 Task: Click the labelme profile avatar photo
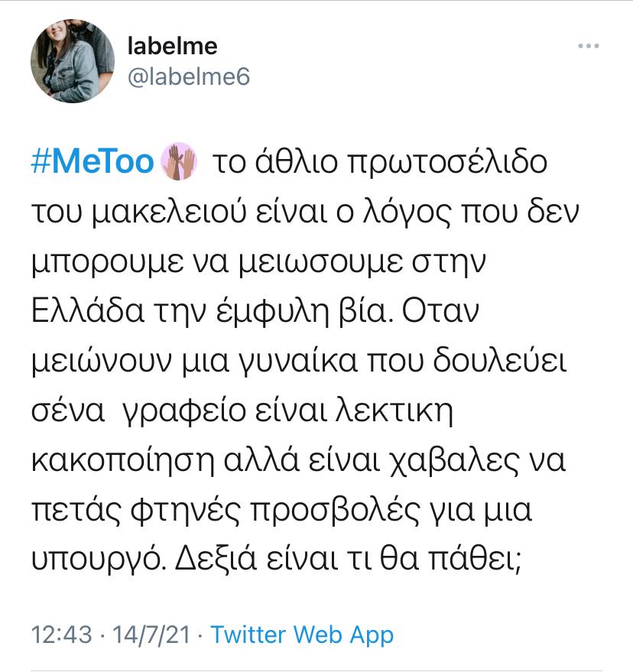click(x=73, y=61)
